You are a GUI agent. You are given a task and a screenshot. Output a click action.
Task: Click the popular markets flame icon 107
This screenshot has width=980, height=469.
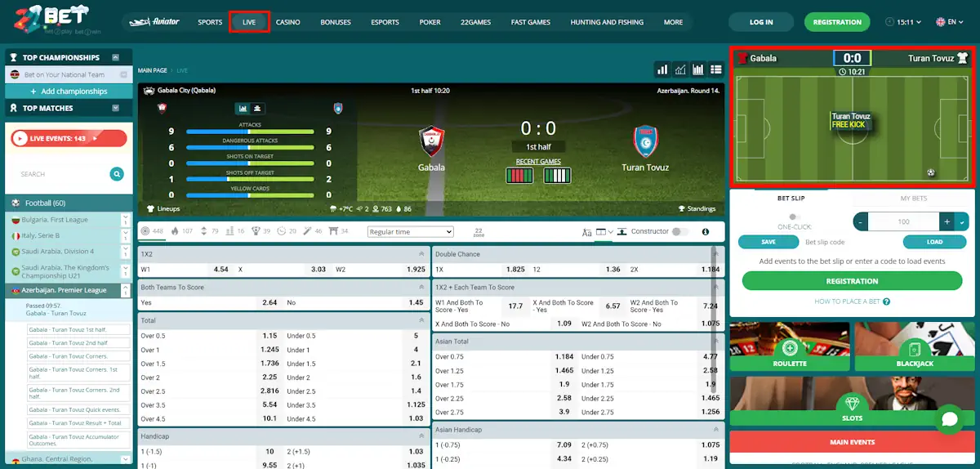click(x=175, y=231)
